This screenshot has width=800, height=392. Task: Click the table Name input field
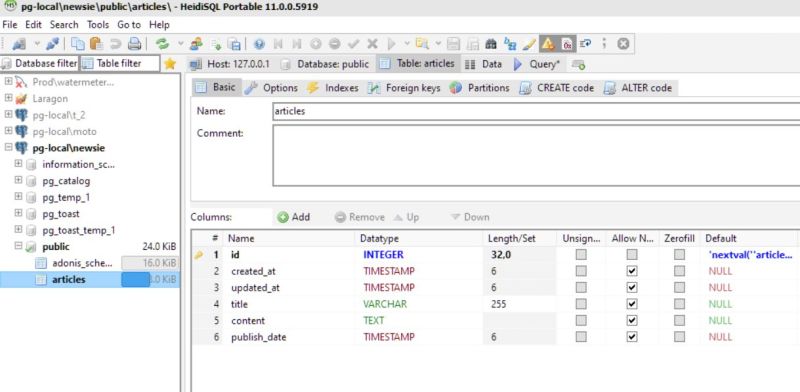coord(536,111)
